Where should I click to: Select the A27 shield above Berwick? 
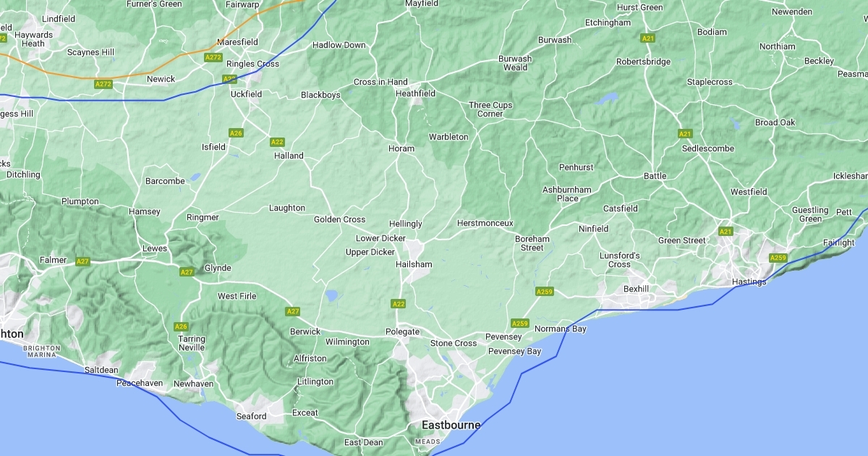(292, 311)
